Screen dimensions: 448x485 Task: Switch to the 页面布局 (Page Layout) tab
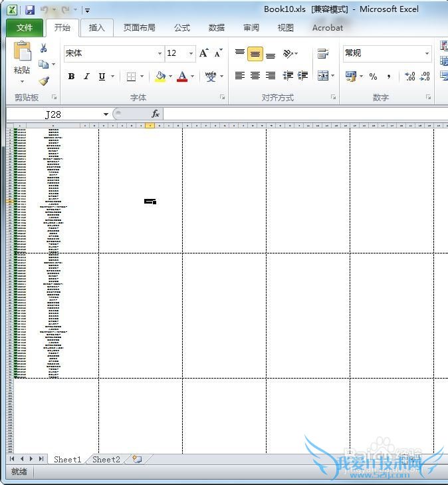coord(140,28)
